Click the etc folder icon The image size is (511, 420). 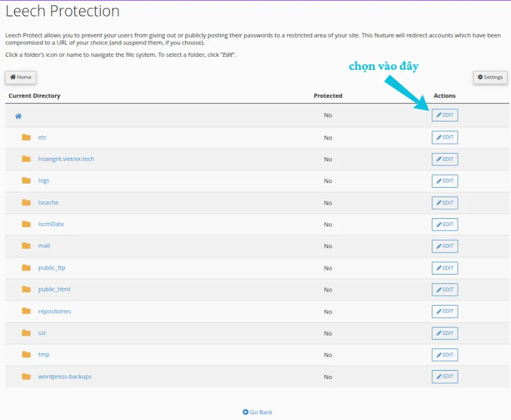click(26, 137)
